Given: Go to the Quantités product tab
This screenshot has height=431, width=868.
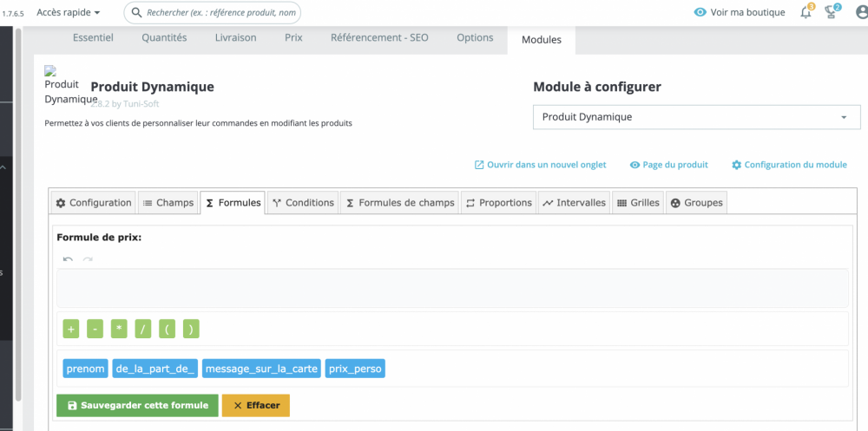Looking at the screenshot, I should coord(164,37).
